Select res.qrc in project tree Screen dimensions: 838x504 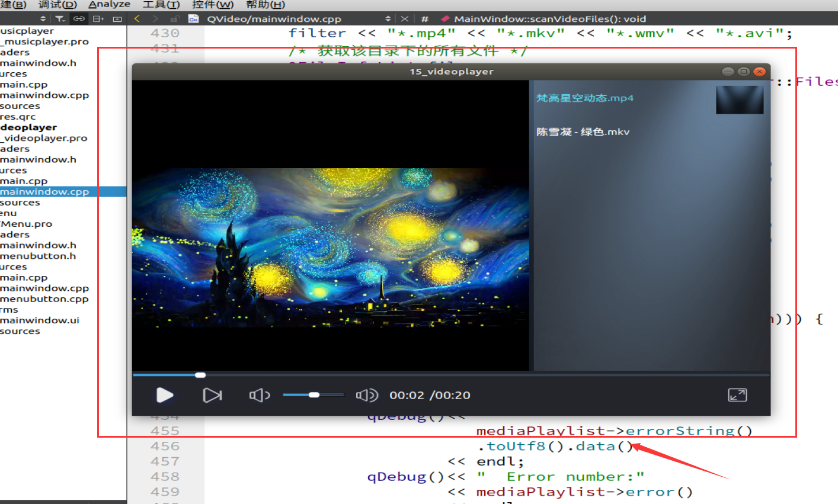coord(18,117)
